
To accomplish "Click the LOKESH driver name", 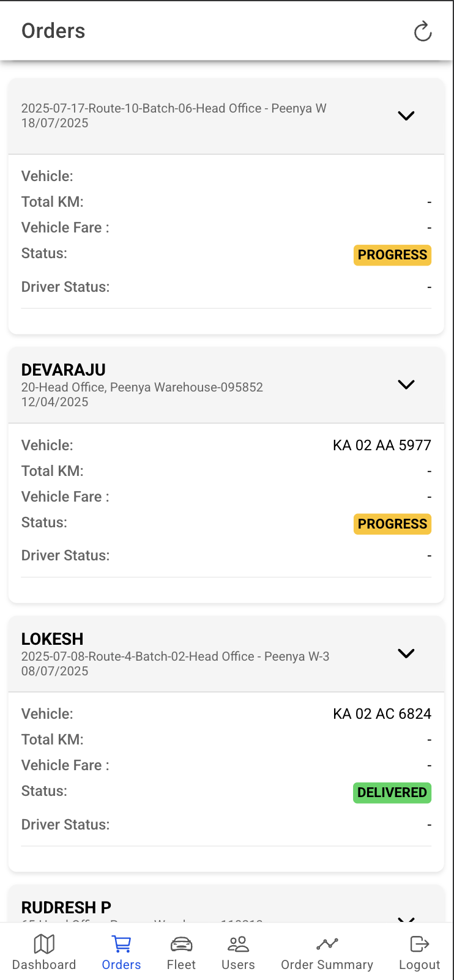I will (x=53, y=639).
